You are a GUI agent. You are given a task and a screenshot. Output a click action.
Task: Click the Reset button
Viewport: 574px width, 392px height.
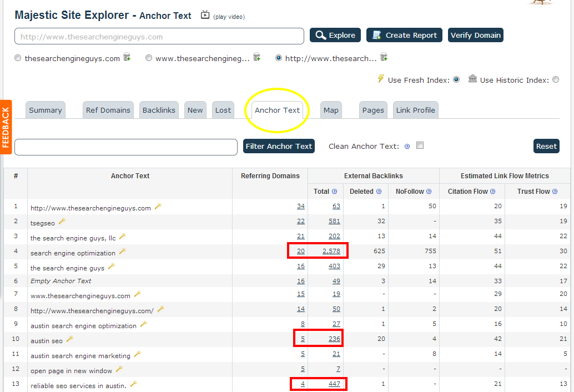pos(546,146)
